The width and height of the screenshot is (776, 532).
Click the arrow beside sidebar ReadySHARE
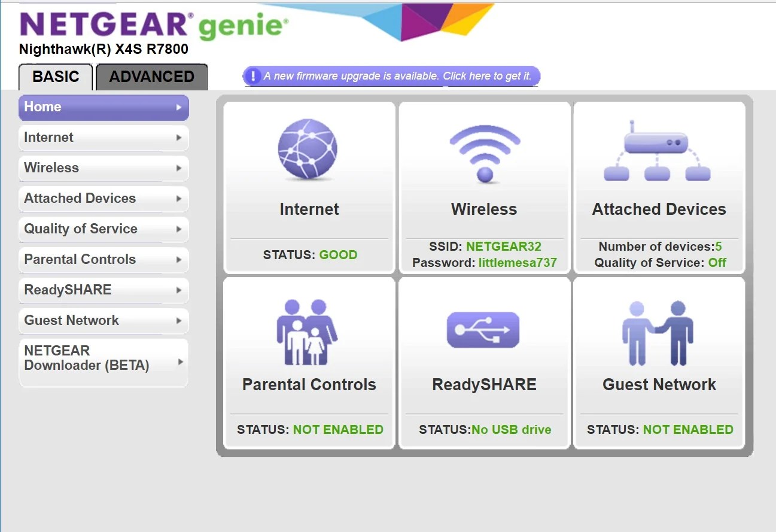[179, 290]
